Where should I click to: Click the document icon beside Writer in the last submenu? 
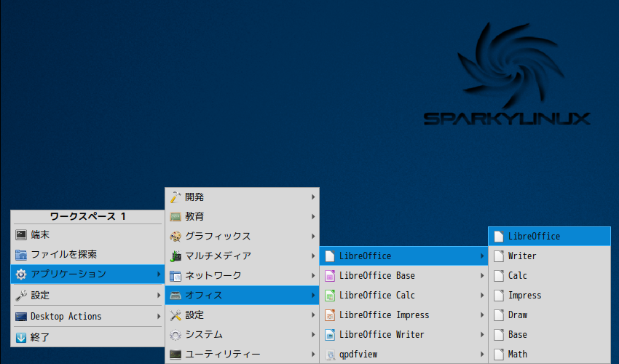coord(499,256)
